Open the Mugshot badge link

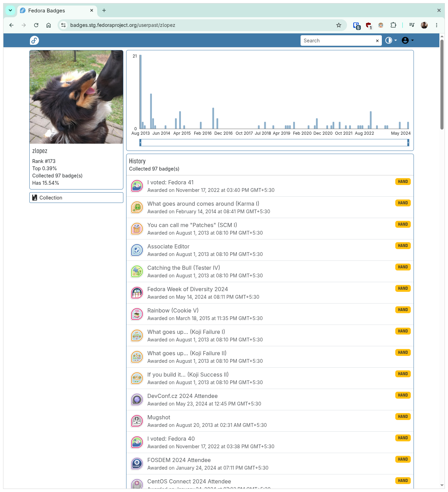click(x=159, y=418)
